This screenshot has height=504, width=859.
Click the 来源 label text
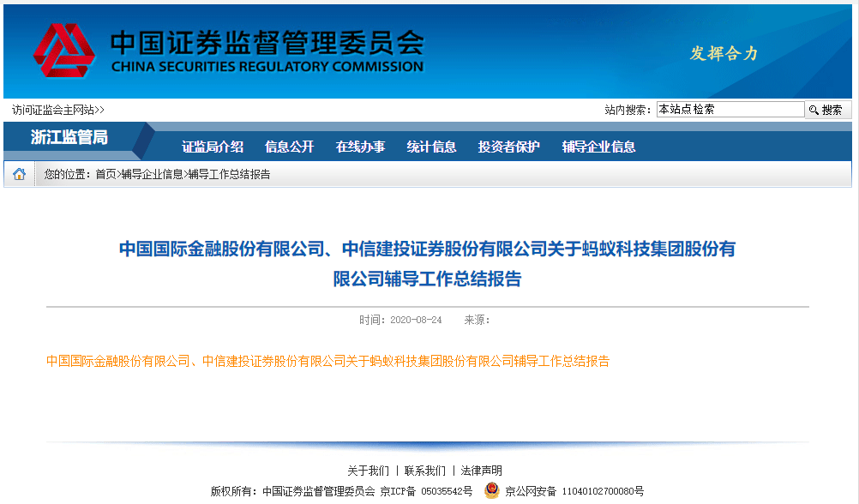tap(477, 320)
